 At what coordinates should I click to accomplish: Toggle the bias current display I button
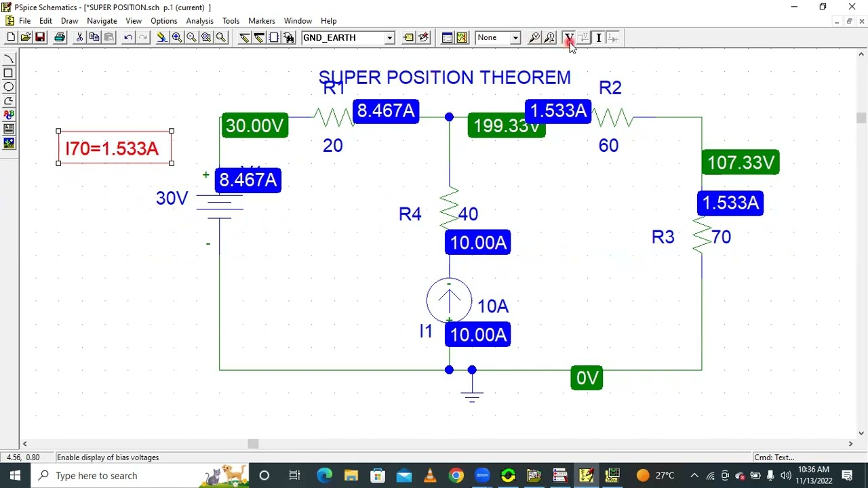pos(599,38)
